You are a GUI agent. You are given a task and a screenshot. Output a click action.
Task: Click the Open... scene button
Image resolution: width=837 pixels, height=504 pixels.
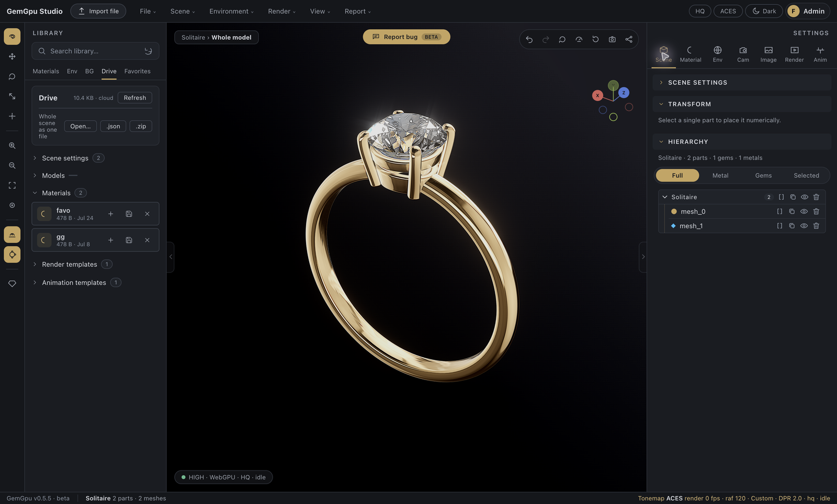81,127
